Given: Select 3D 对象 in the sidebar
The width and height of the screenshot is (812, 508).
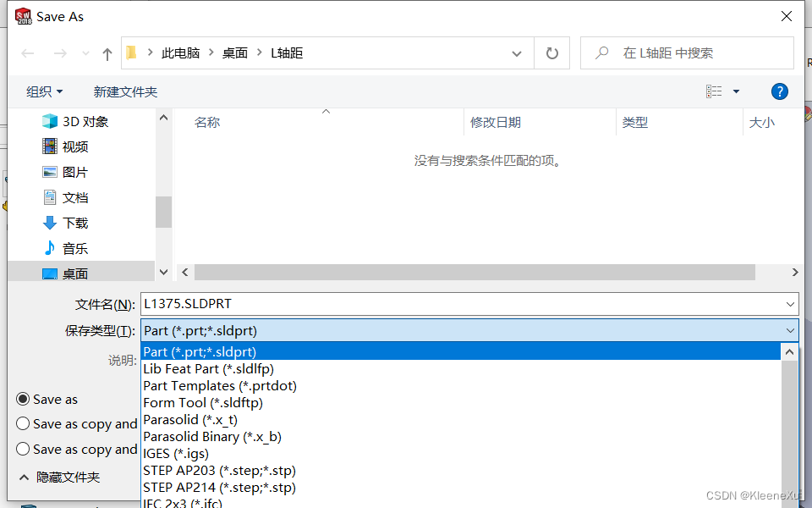Looking at the screenshot, I should (x=85, y=121).
